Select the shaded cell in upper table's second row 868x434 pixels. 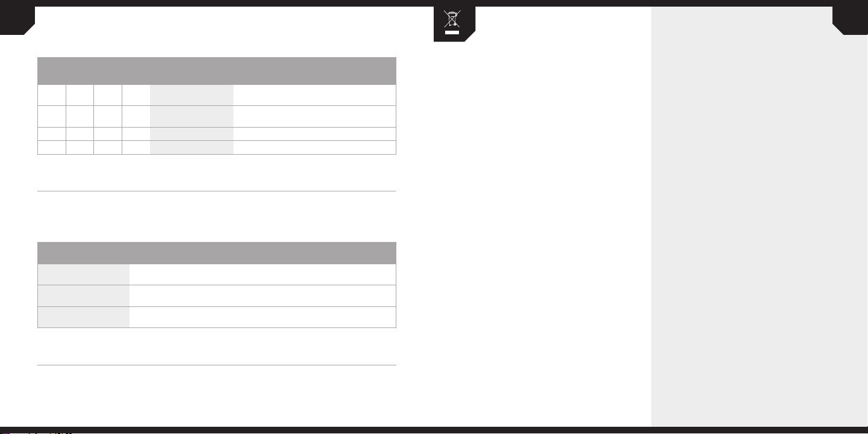(x=192, y=116)
